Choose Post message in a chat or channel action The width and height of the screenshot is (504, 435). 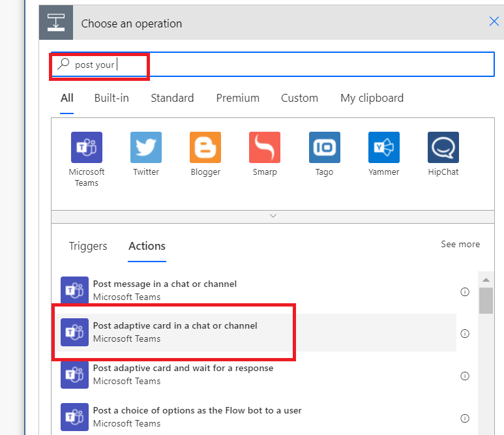coord(258,290)
